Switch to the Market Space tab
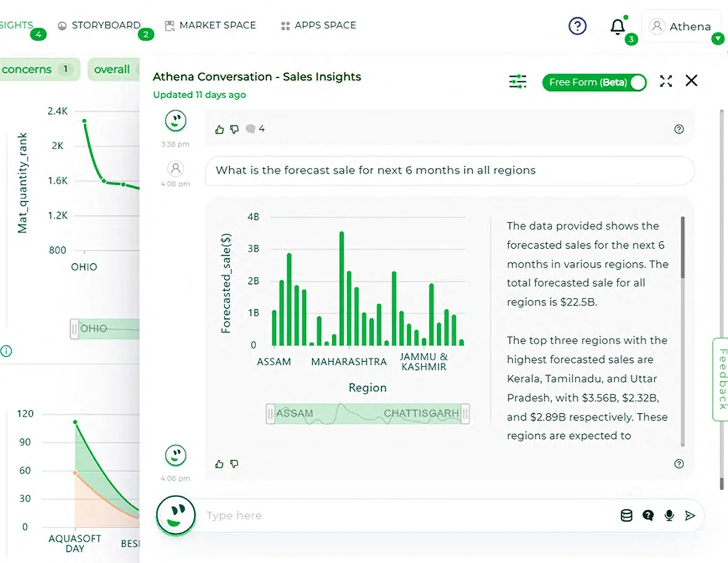Screen dimensions: 728x563 pyautogui.click(x=210, y=25)
